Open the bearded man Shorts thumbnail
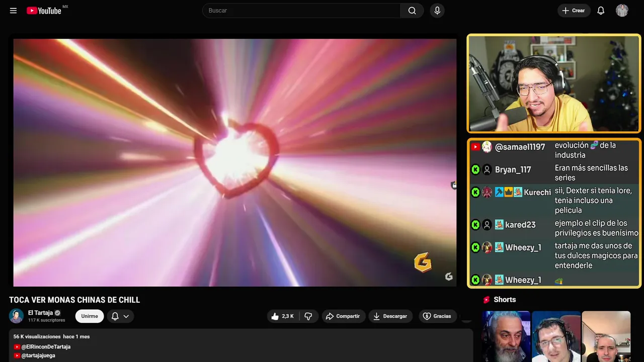644x362 pixels. (x=506, y=336)
